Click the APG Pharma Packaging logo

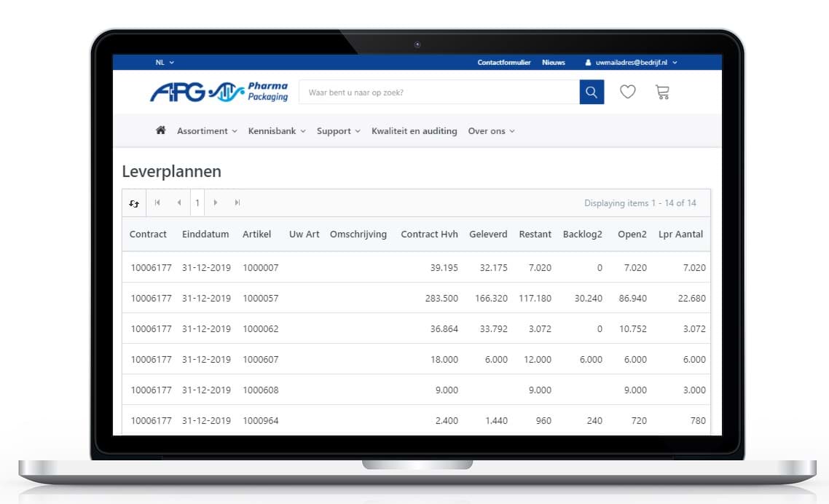coord(219,92)
